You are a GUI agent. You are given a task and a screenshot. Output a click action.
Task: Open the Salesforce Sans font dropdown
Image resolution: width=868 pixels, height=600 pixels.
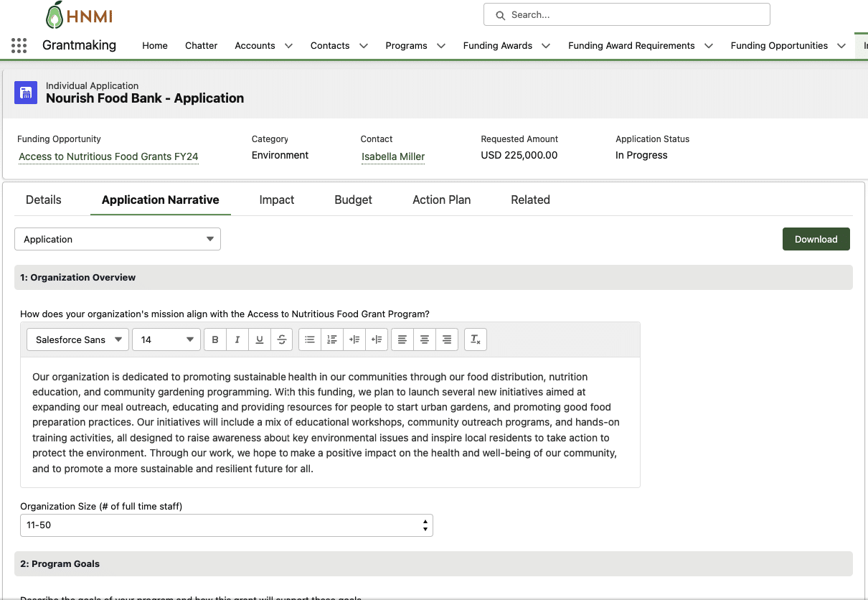click(x=78, y=339)
